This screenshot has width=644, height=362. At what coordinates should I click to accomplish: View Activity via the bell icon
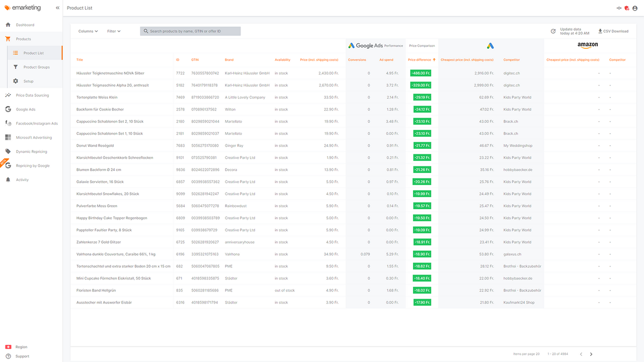(22, 179)
